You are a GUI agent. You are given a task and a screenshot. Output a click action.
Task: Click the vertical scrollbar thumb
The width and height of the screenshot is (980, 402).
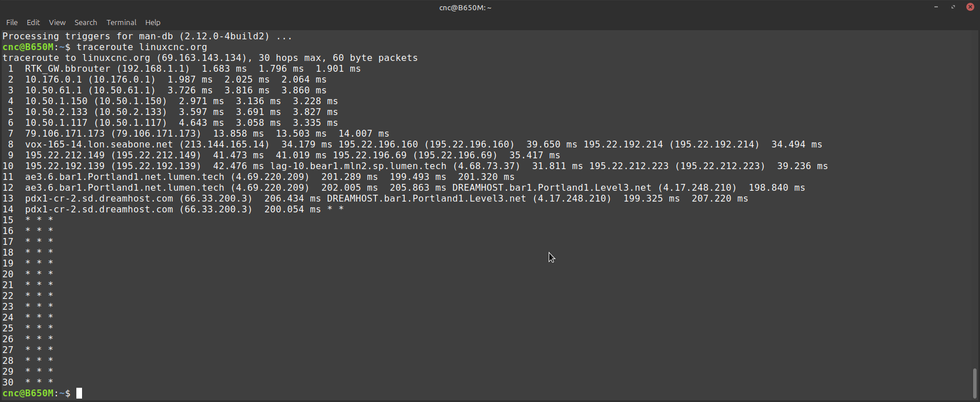coord(975,383)
